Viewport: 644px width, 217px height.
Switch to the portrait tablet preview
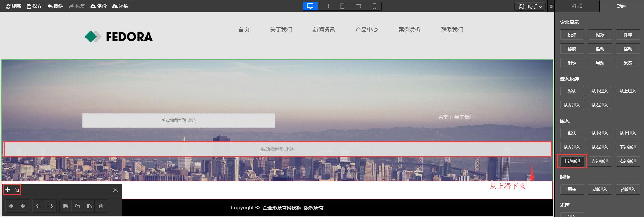342,6
